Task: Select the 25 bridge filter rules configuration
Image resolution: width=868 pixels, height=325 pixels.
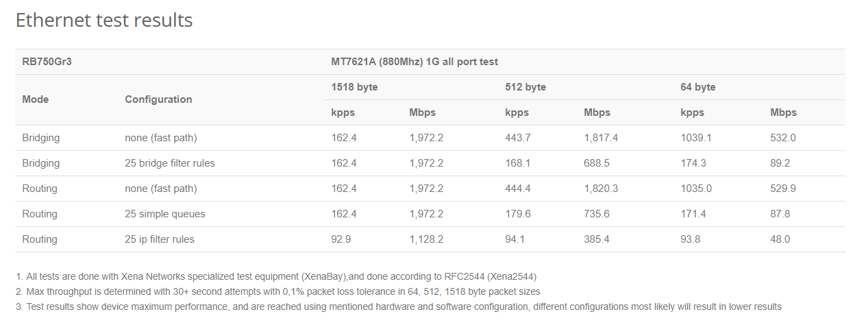Action: point(169,163)
